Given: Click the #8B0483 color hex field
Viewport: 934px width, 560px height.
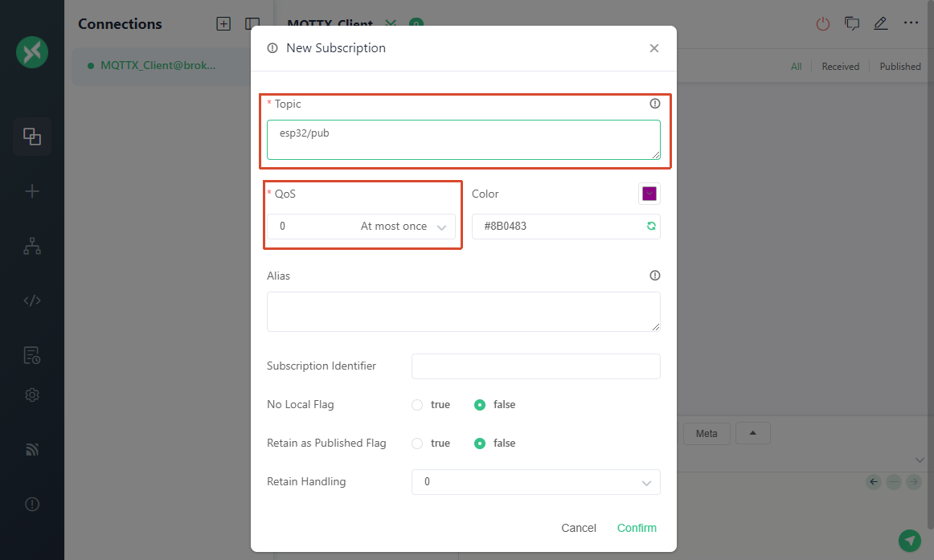Looking at the screenshot, I should (566, 226).
